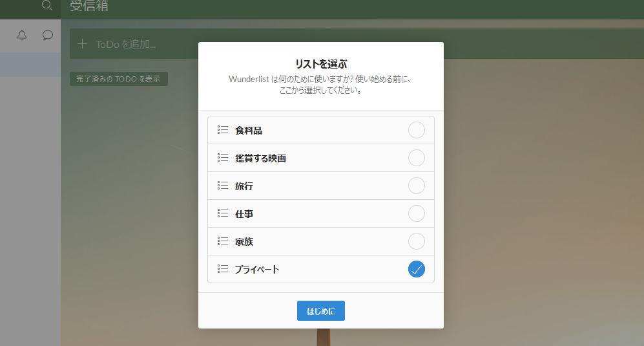Image resolution: width=644 pixels, height=346 pixels.
Task: Click the 鑑賞する映画 label
Action: [x=260, y=158]
